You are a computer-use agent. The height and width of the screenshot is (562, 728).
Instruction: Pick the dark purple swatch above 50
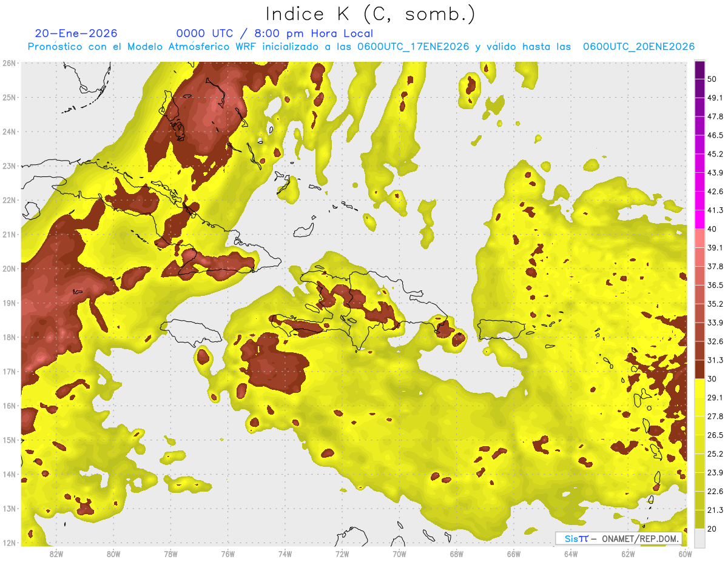[x=699, y=70]
